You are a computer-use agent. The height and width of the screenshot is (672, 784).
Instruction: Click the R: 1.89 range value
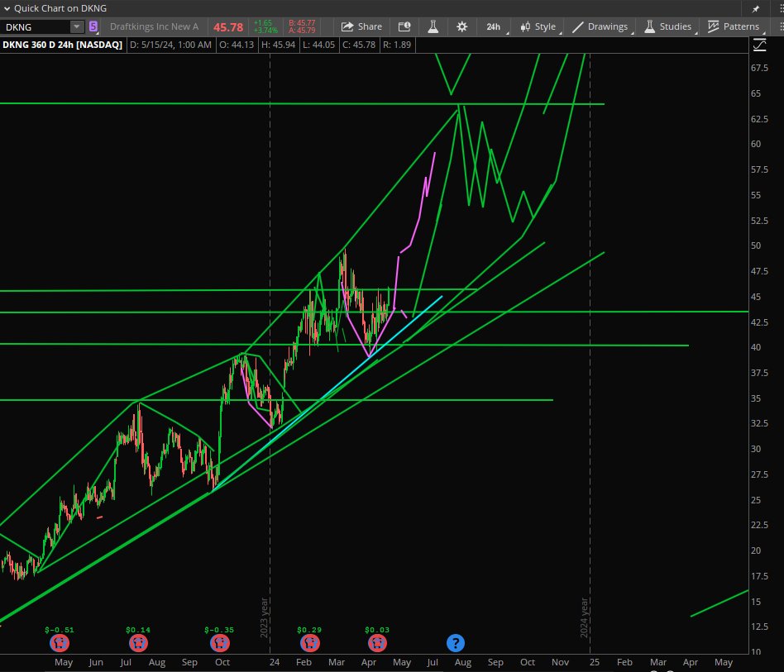[x=397, y=45]
